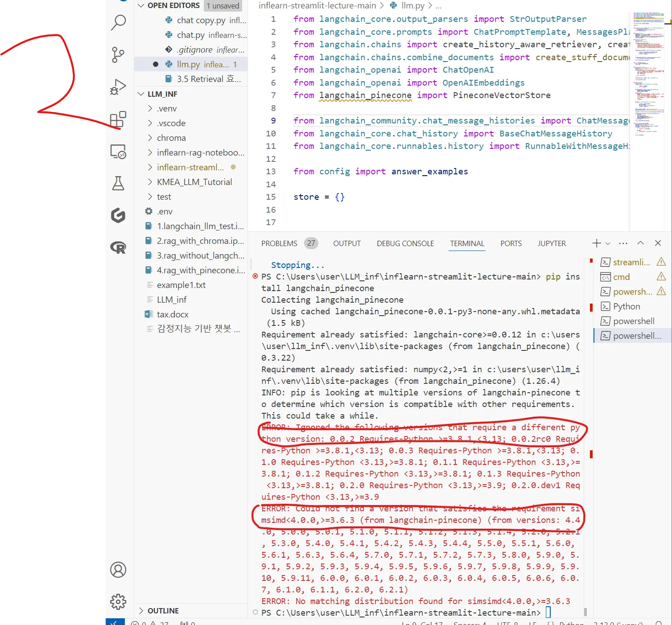
Task: Open the LLM_inf file
Action: click(x=191, y=300)
